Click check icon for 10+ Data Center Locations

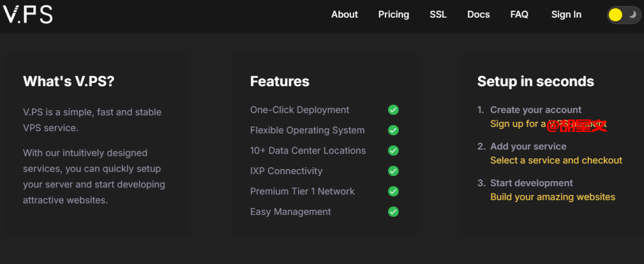[393, 151]
